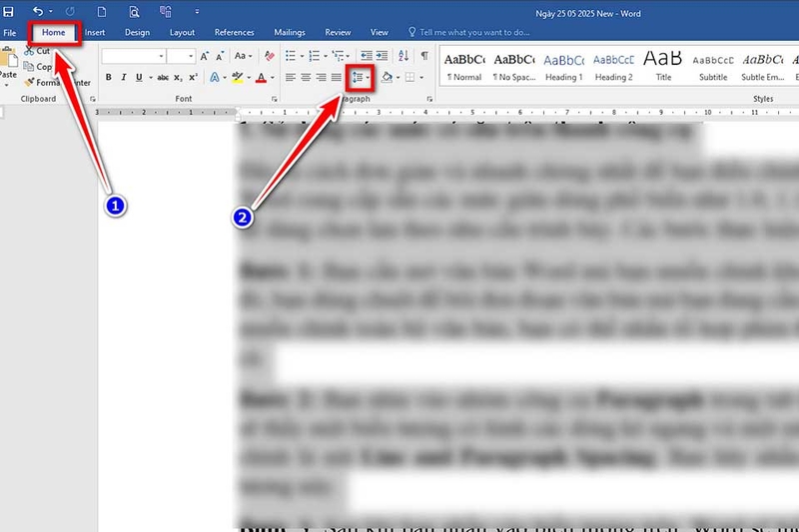Undo the last action
This screenshot has height=532, width=799.
[x=38, y=11]
